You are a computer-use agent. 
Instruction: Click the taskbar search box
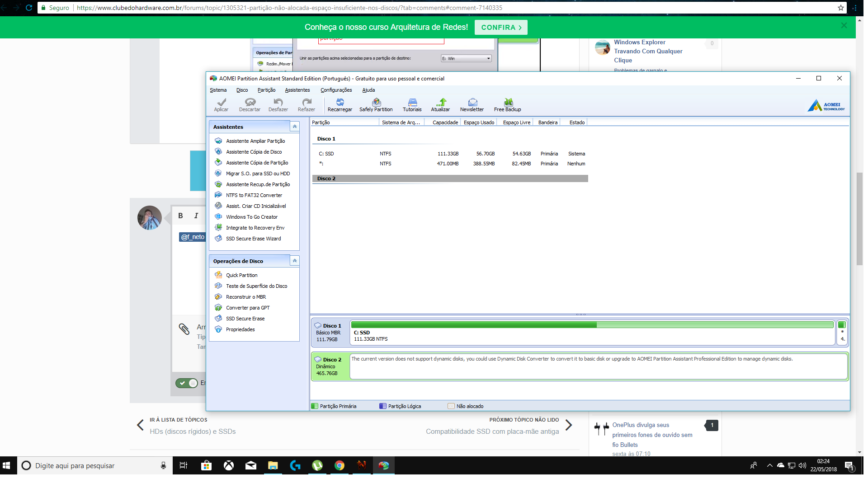point(95,465)
